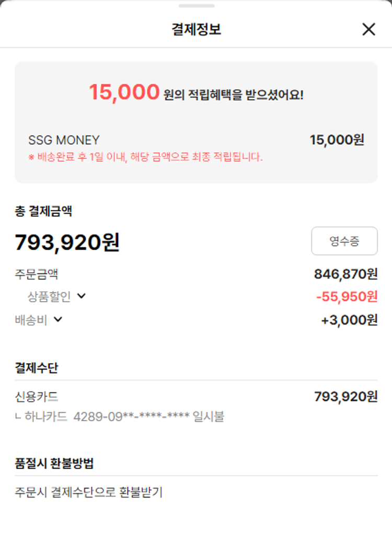392x555 pixels.
Task: Click the 15,000원 SSG MONEY value
Action: point(337,140)
